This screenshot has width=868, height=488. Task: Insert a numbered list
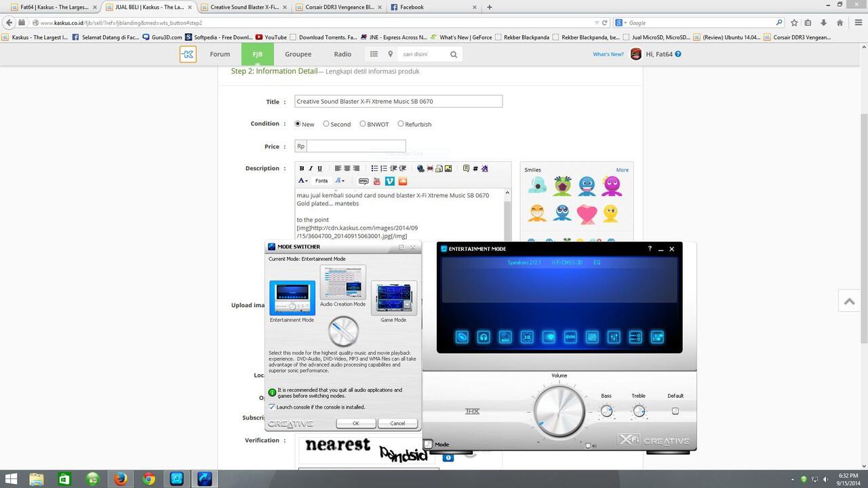pos(383,168)
